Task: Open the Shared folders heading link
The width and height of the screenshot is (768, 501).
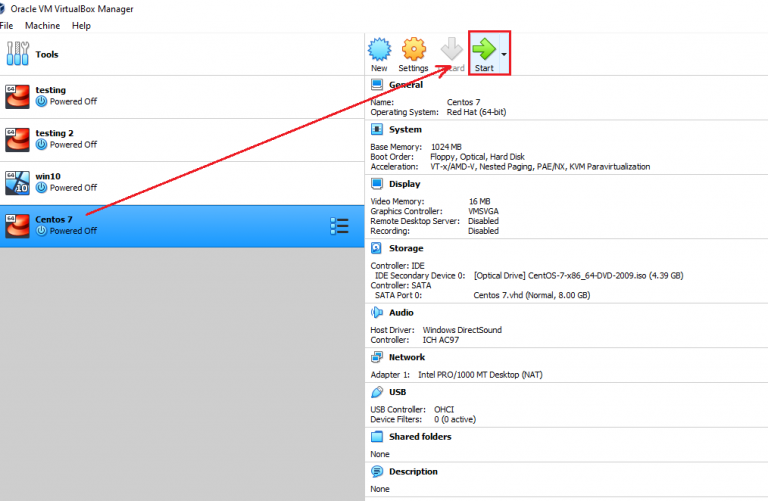Action: tap(420, 436)
